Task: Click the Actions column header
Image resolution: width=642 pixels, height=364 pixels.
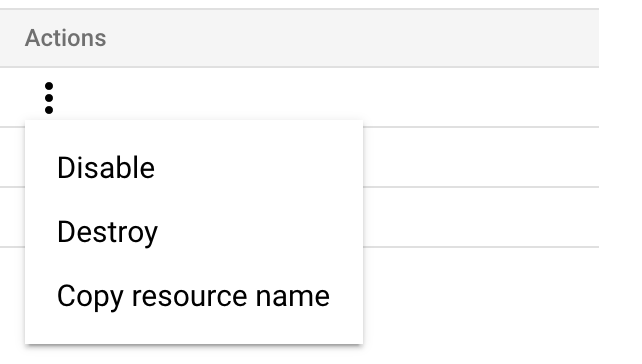Action: (x=66, y=38)
